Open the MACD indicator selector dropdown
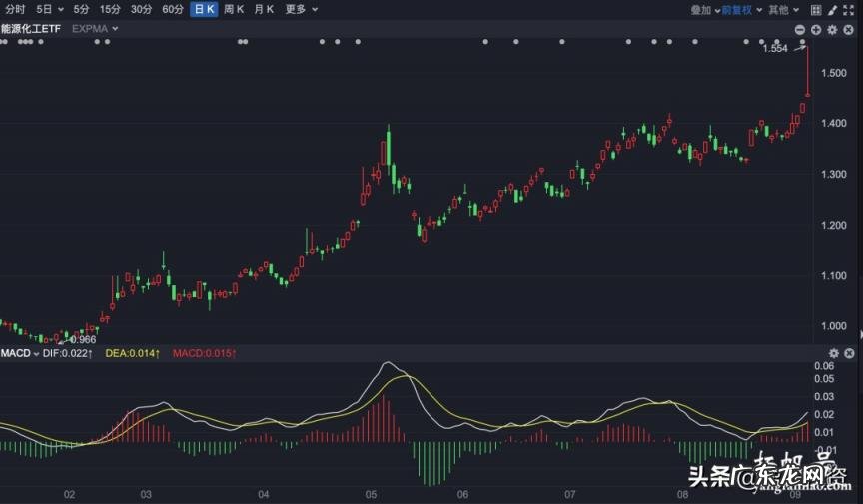Viewport: 863px width, 504px height. [20, 354]
